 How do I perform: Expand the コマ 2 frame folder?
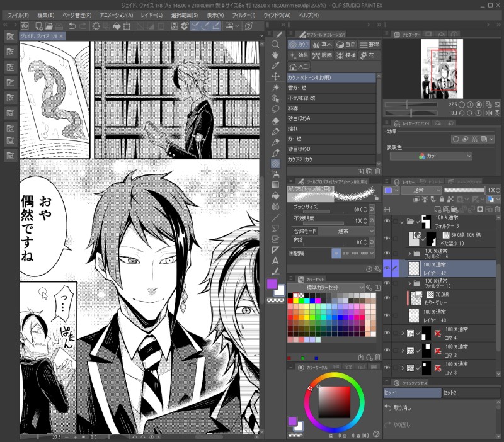click(x=403, y=351)
